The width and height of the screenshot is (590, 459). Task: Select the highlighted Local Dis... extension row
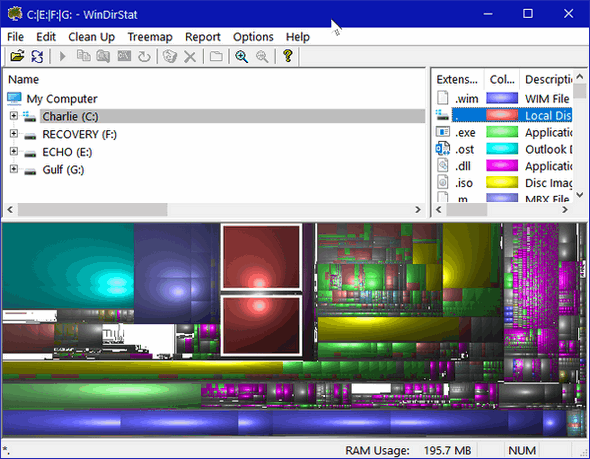512,116
